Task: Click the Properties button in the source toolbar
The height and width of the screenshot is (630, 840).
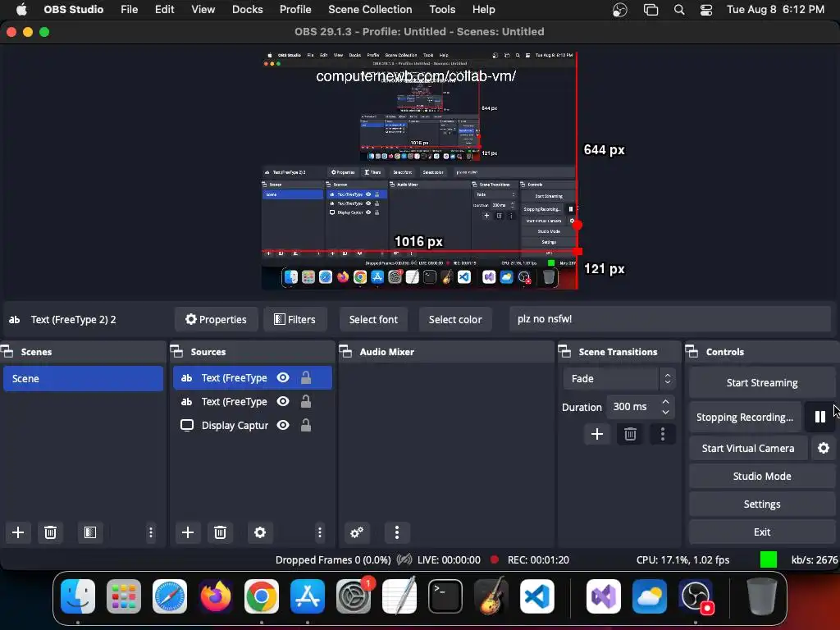Action: (x=216, y=319)
